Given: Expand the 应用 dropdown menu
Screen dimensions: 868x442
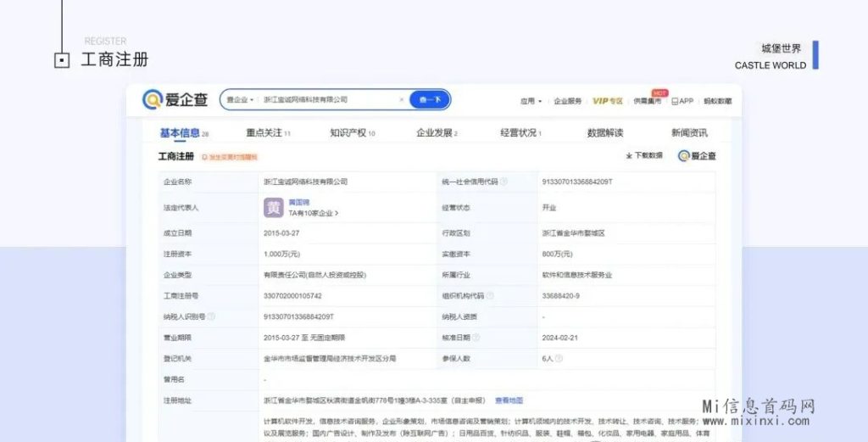Looking at the screenshot, I should click(531, 101).
